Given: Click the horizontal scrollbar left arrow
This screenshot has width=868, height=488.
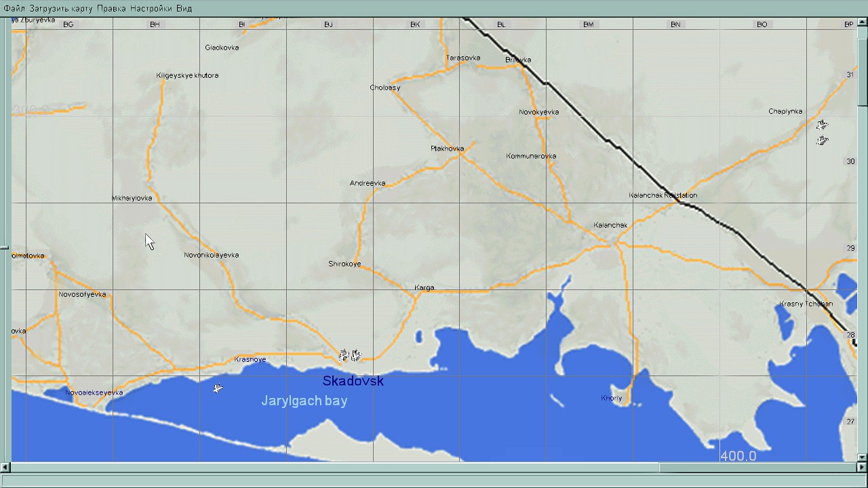Looking at the screenshot, I should (x=5, y=467).
